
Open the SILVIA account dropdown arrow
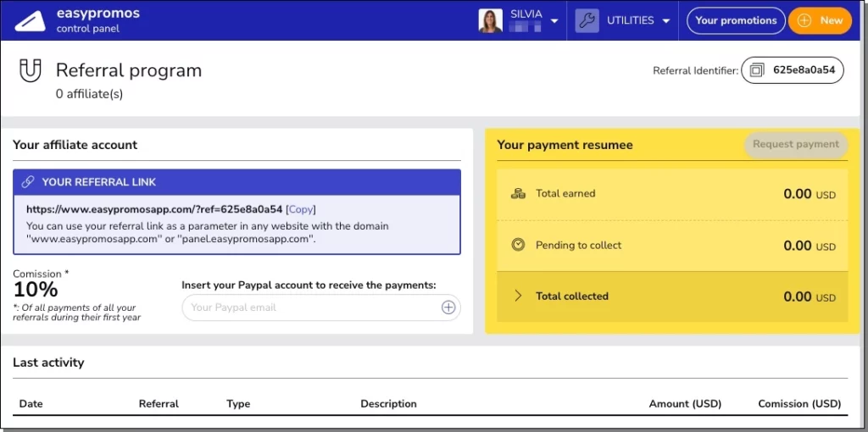(x=554, y=21)
